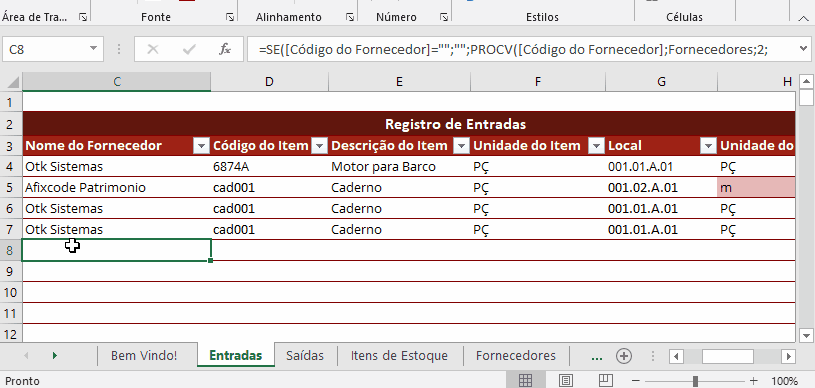
Task: Zoom out with the minus icon
Action: point(635,381)
